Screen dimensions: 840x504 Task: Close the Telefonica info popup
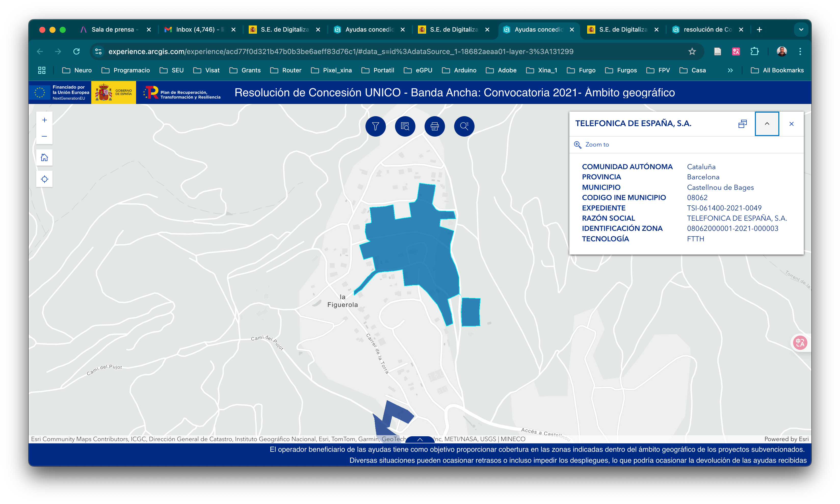[791, 124]
